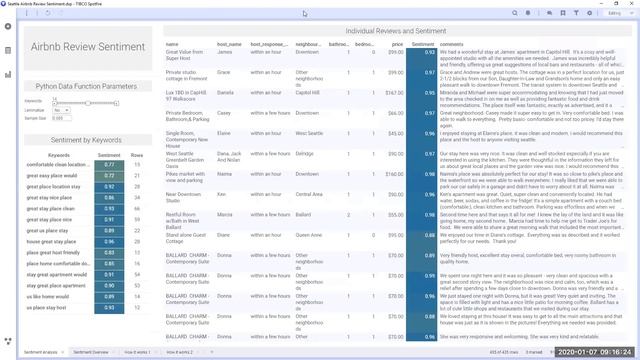Click the right step arrow of Keywords slider
The image size is (640, 360).
point(116,103)
